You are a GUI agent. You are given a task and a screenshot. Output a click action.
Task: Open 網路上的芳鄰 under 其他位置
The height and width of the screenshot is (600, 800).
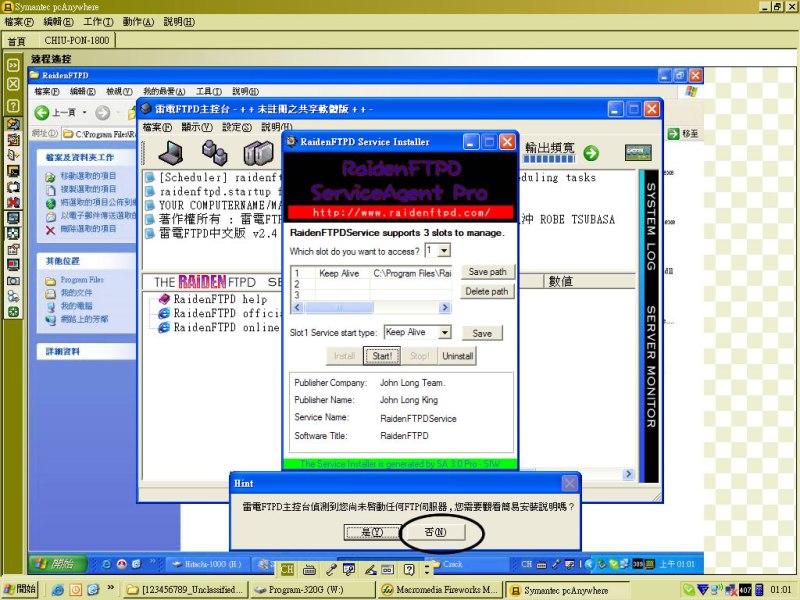(x=84, y=319)
